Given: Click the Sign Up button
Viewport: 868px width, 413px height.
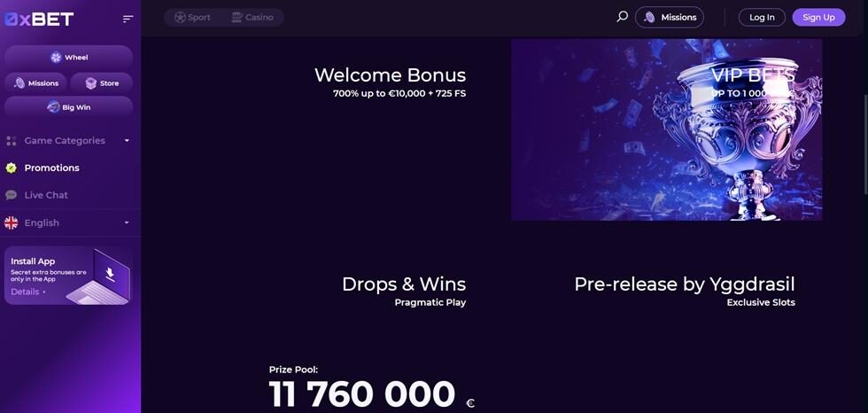Looking at the screenshot, I should click(818, 17).
